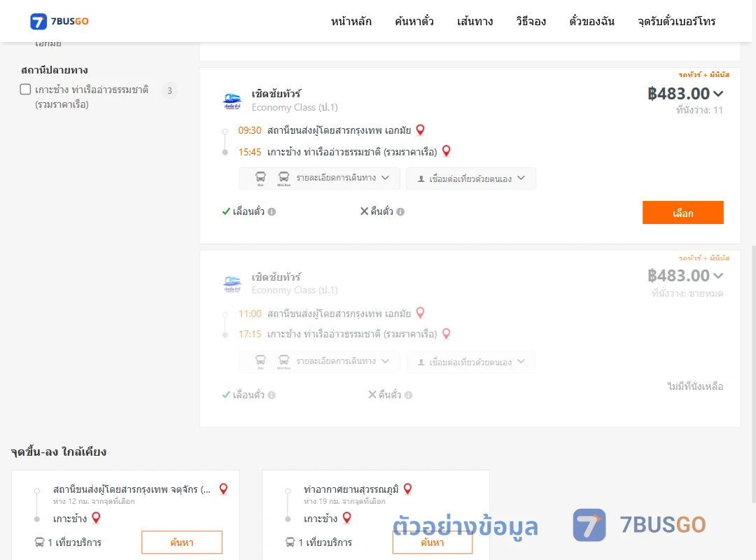Click เลื่อนตั๋ว label on 09:30 trip
Screen dimensions: 756x560
pos(248,211)
